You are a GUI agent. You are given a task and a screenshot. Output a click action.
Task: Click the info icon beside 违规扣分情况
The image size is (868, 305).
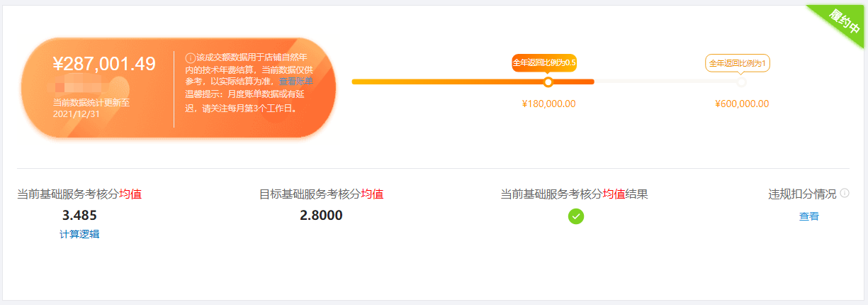pos(845,193)
